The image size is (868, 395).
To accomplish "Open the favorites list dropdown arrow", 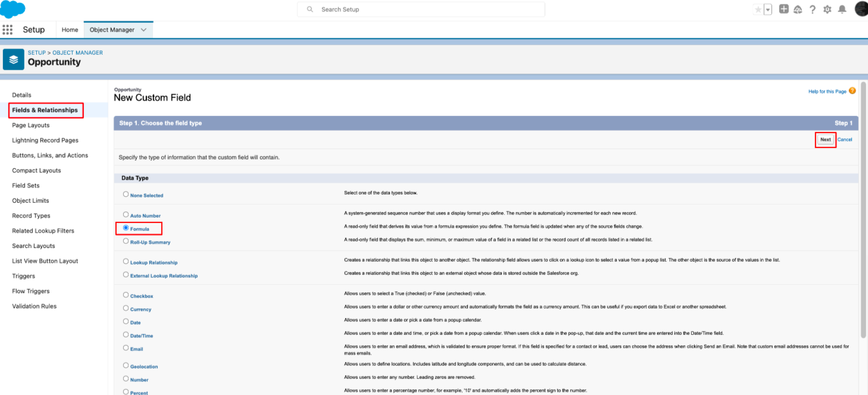I will 768,10.
